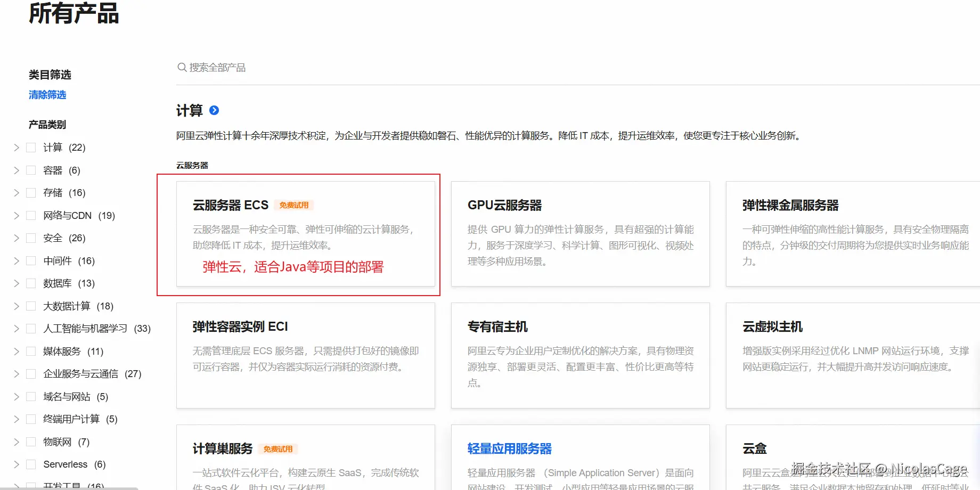The image size is (980, 490).
Task: Expand the 域名与网站 category chevron
Action: click(x=17, y=397)
